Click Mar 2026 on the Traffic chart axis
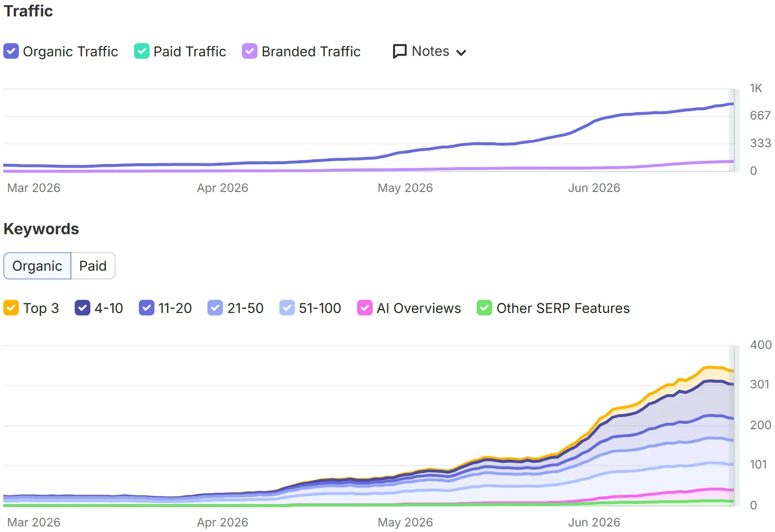 tap(34, 188)
